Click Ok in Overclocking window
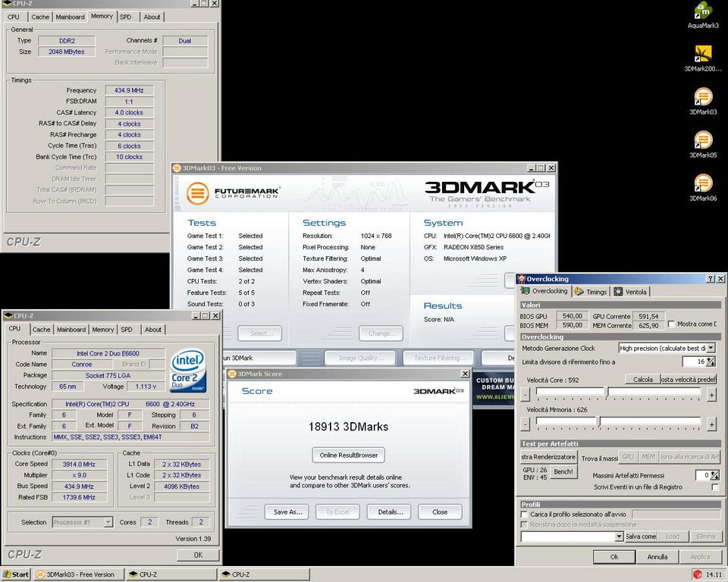728x582 pixels. coord(614,557)
